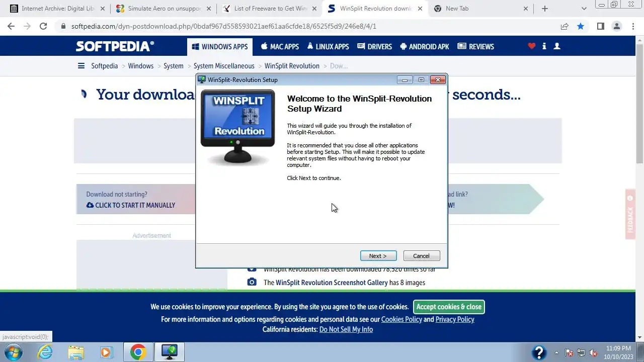The height and width of the screenshot is (362, 644).
Task: Open Reviews section
Action: [475, 47]
